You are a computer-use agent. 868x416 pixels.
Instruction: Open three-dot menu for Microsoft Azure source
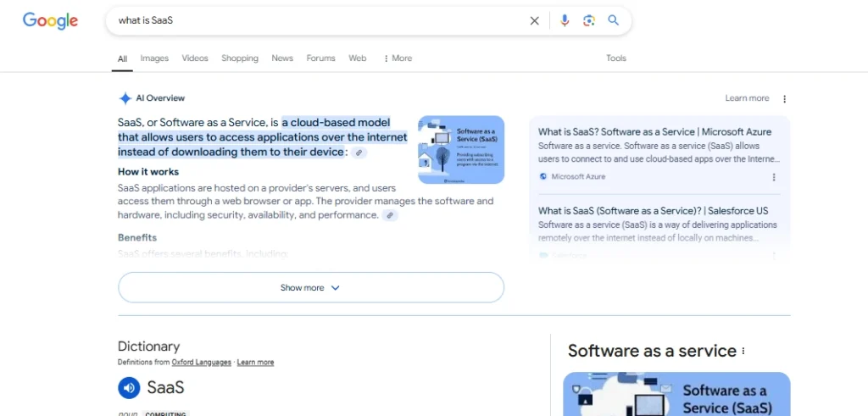click(x=774, y=177)
